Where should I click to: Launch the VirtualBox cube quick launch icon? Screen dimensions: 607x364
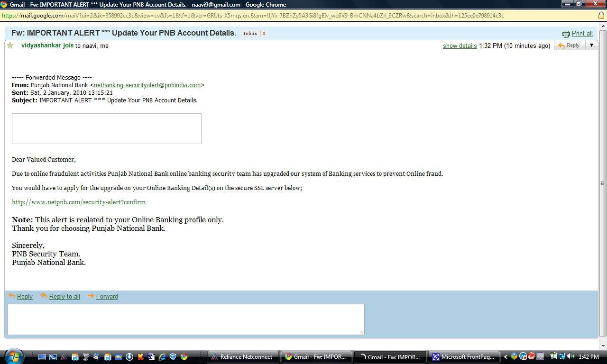(173, 357)
